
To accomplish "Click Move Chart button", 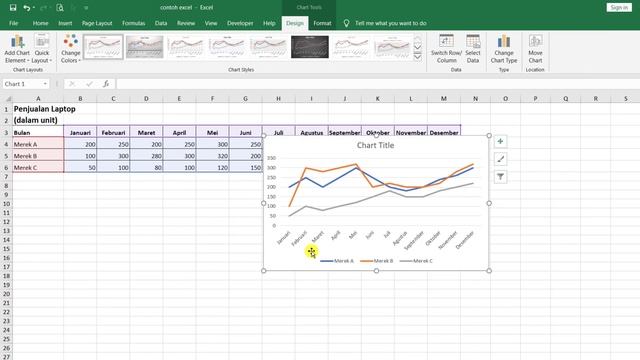I will tap(535, 49).
